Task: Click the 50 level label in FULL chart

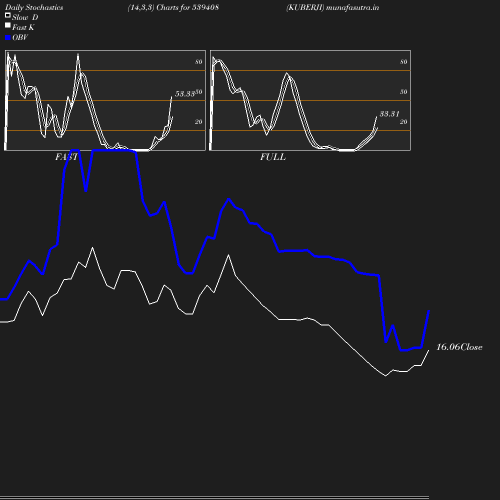Action: [x=404, y=92]
